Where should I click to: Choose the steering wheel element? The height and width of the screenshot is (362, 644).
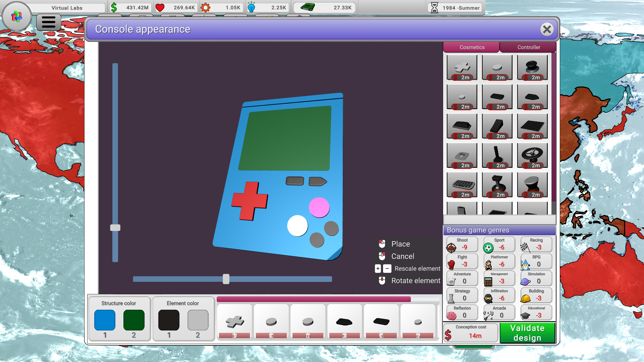533,156
